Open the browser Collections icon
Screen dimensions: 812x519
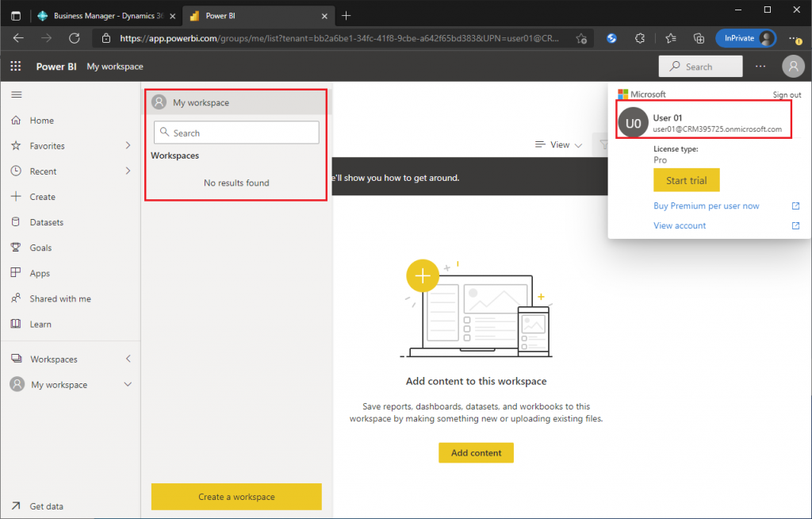click(699, 38)
